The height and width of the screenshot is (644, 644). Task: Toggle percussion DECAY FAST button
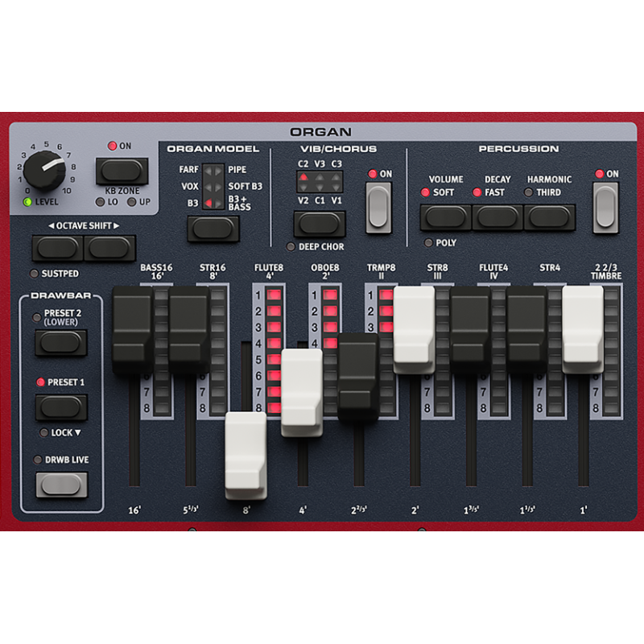(497, 217)
